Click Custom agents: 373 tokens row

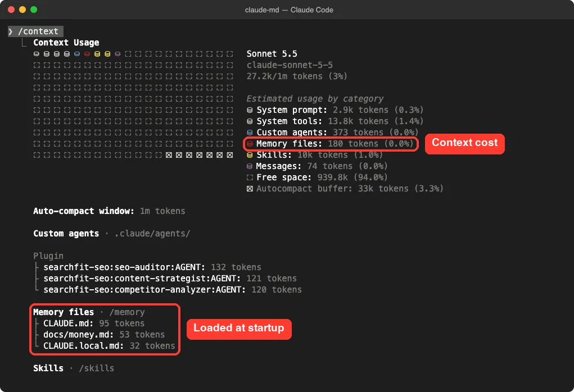pyautogui.click(x=332, y=133)
